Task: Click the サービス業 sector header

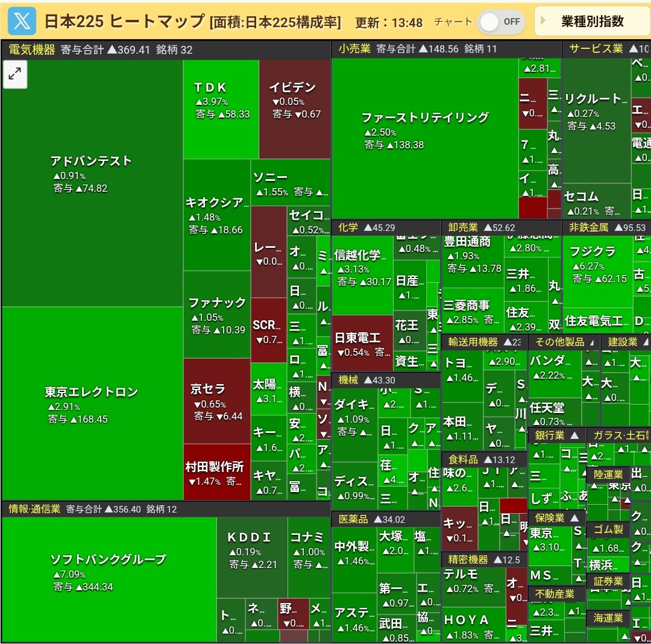Action: pyautogui.click(x=606, y=49)
